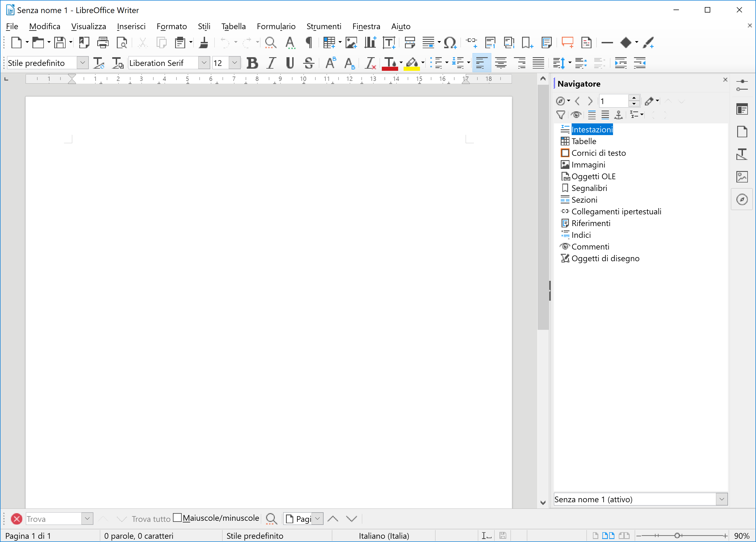
Task: Click Clear direct formatting icon
Action: pos(370,63)
